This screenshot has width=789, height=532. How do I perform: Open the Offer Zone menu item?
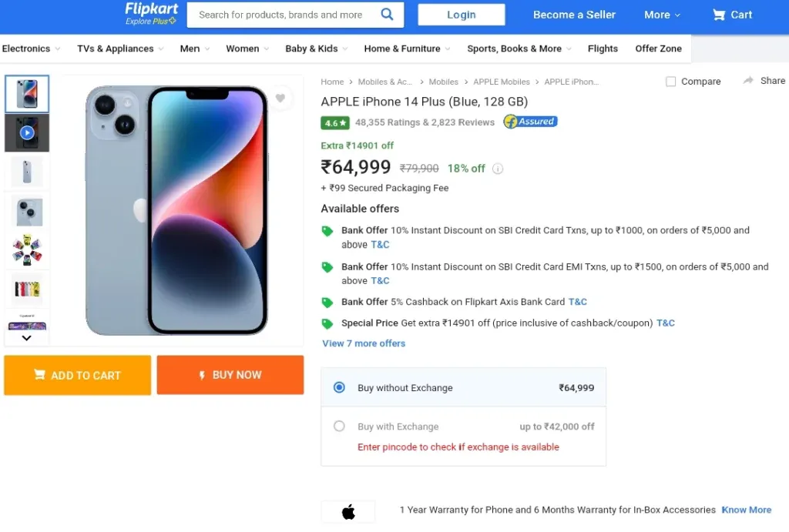click(658, 49)
